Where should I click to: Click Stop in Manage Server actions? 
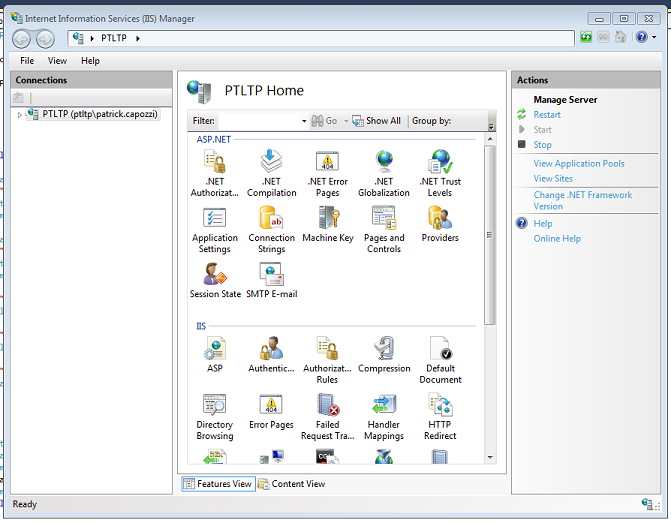click(x=542, y=145)
